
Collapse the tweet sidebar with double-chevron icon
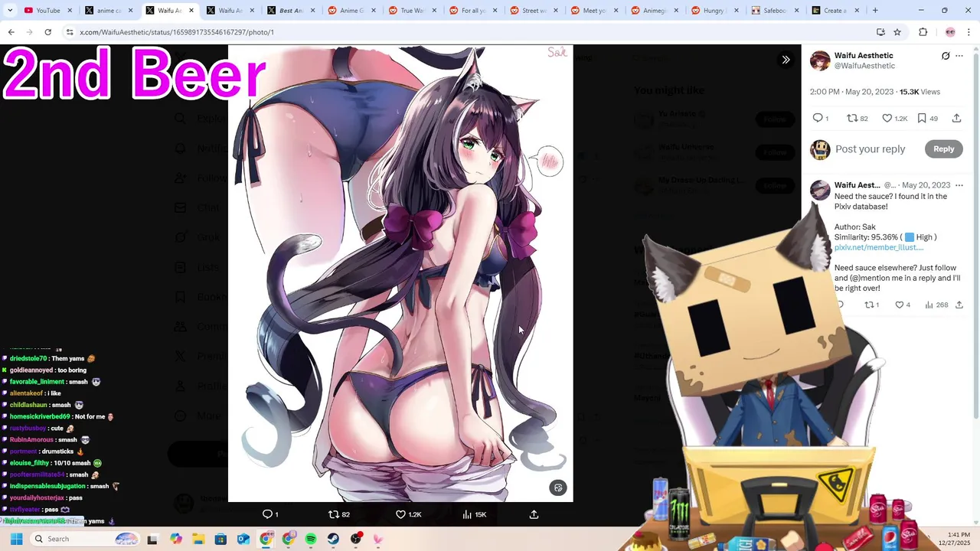point(786,60)
